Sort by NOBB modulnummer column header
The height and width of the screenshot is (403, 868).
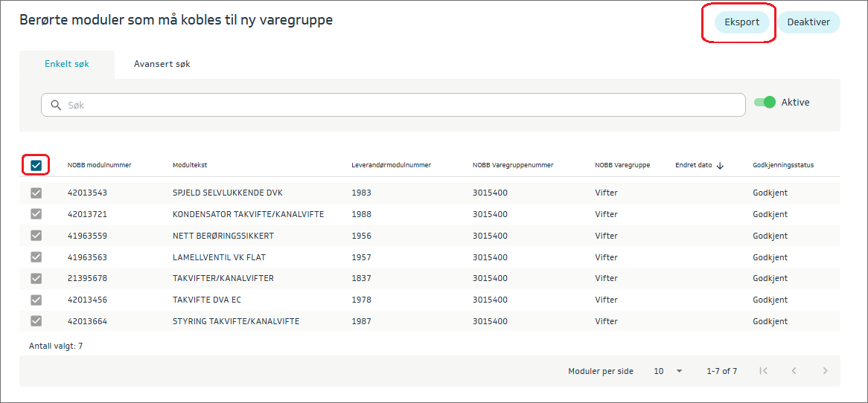click(99, 165)
